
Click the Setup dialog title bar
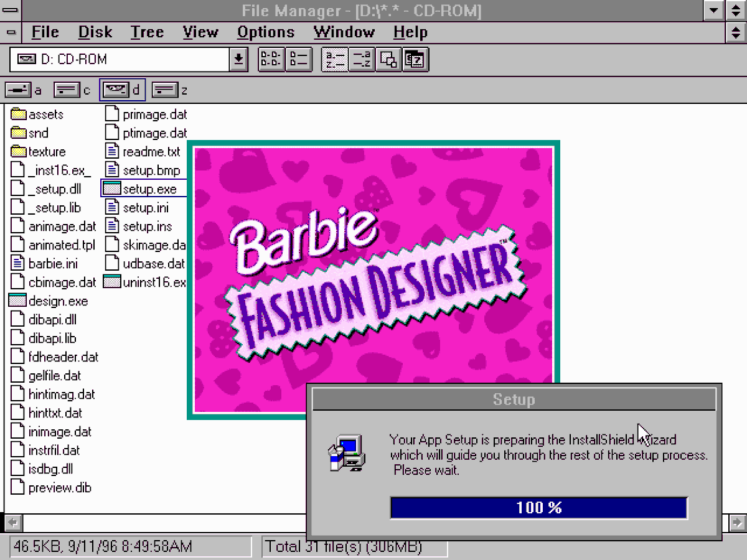pos(514,399)
